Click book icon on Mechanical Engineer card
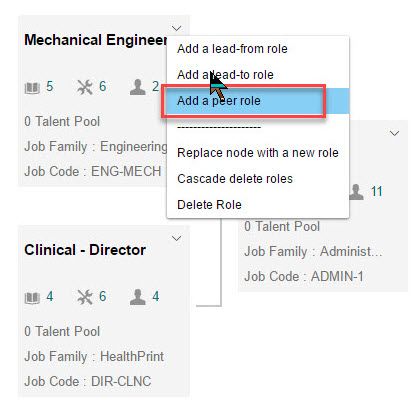Image resolution: width=411 pixels, height=401 pixels. pyautogui.click(x=32, y=88)
